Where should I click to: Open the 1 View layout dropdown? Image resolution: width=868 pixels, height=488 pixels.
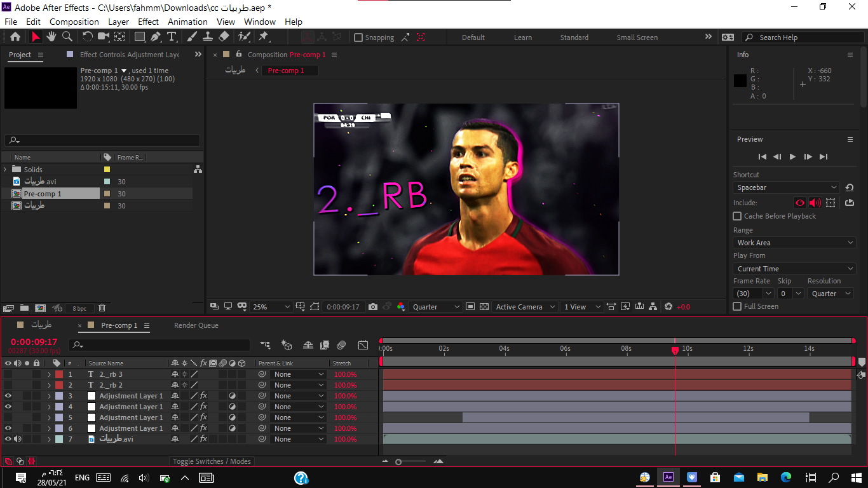(x=581, y=307)
